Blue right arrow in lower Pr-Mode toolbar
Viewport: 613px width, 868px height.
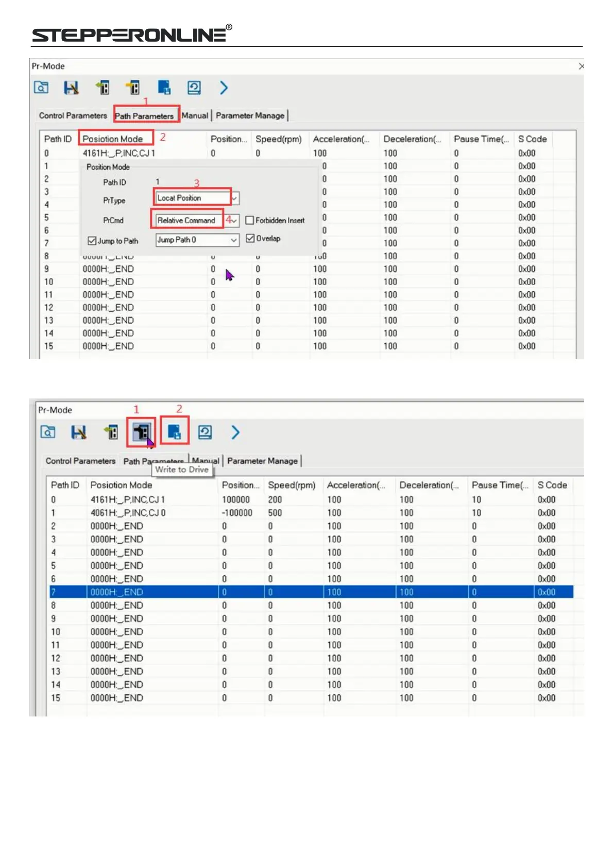pos(235,432)
